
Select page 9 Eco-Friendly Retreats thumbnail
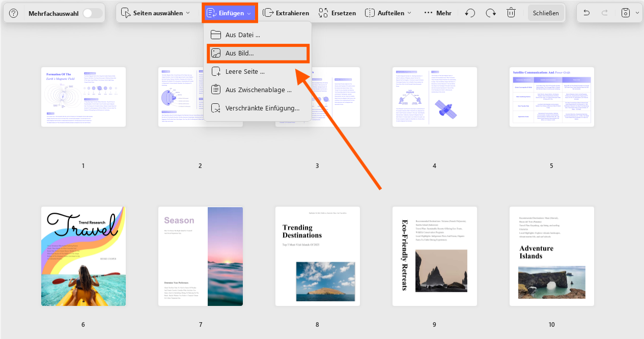pyautogui.click(x=435, y=257)
